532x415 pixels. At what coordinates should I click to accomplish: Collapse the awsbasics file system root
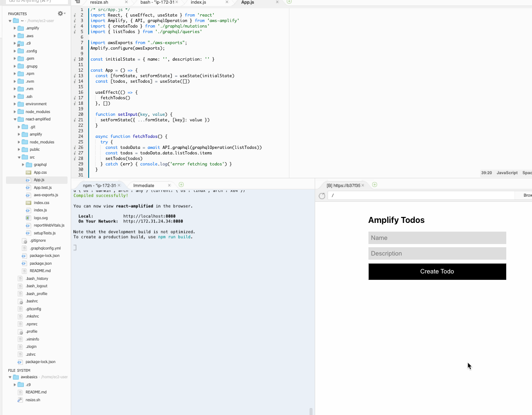(x=10, y=377)
